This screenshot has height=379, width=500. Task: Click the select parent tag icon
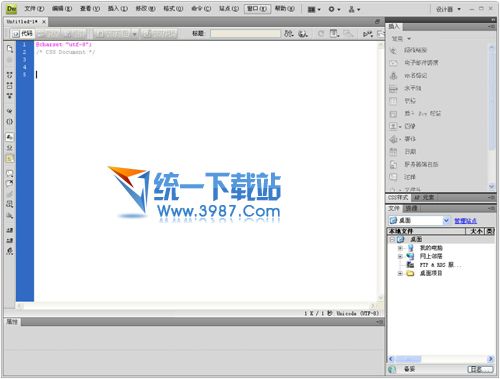coord(10,111)
